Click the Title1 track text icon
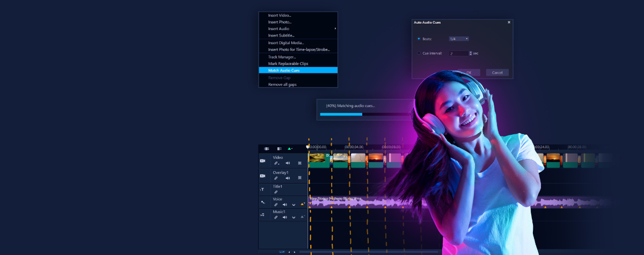 (262, 190)
